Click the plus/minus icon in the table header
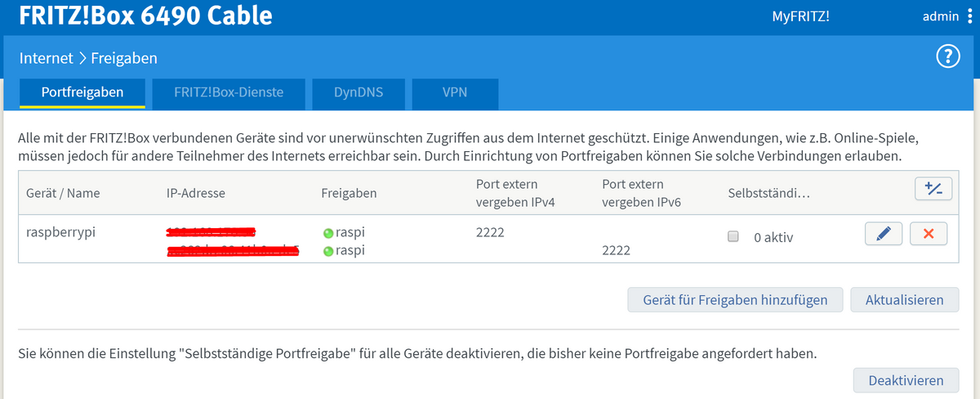Image resolution: width=980 pixels, height=399 pixels. point(933,189)
